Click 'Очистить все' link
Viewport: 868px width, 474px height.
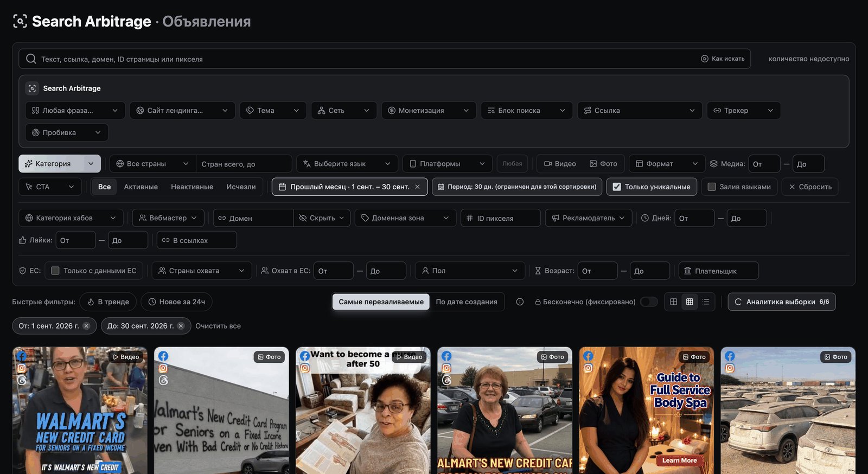point(218,326)
